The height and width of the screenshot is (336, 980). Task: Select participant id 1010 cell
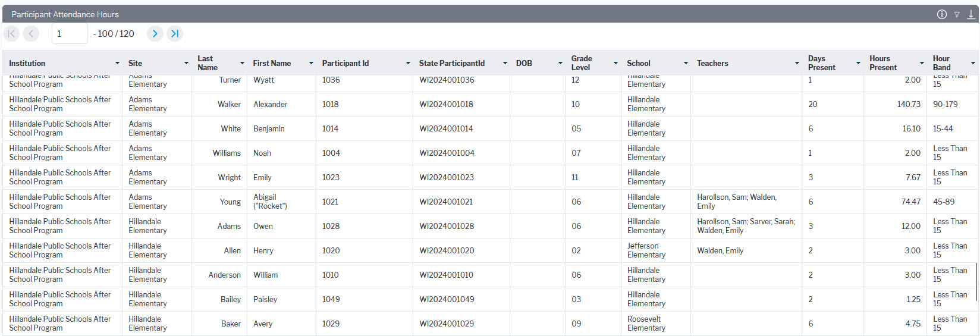pos(365,275)
